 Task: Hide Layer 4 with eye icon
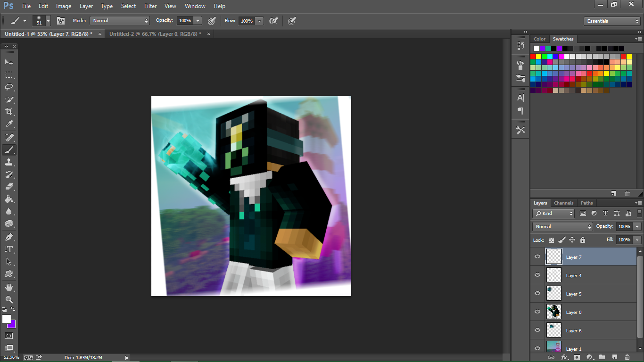(537, 275)
